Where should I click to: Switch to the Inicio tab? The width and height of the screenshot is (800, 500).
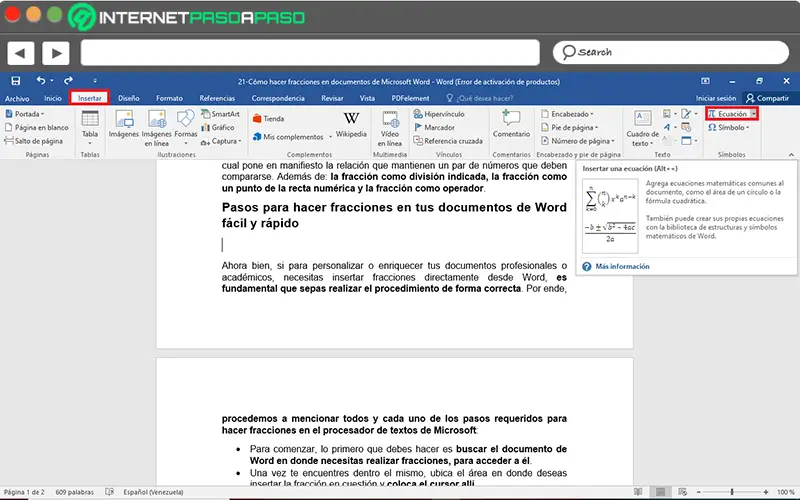53,98
